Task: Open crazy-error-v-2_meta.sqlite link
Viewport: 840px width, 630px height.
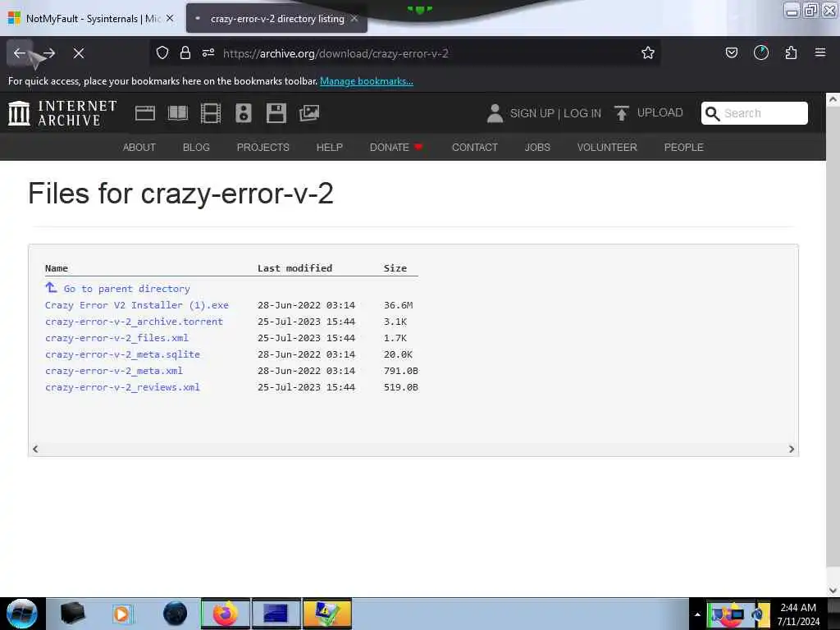Action: [122, 354]
